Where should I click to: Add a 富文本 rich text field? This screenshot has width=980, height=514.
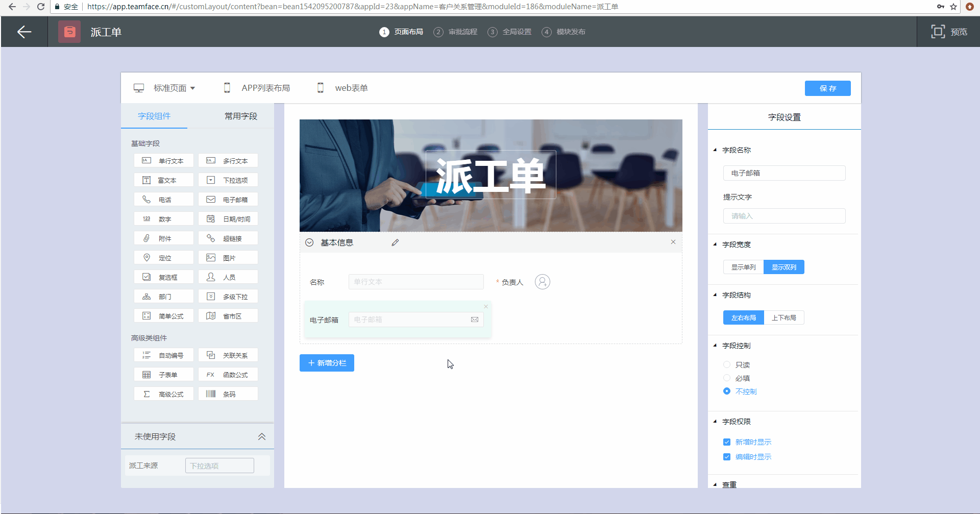click(x=164, y=180)
